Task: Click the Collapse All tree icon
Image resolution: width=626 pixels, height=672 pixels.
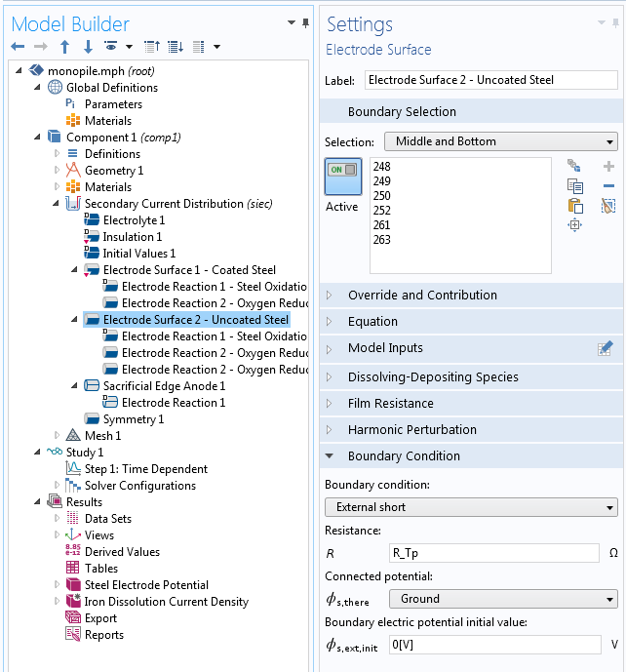Action: pos(152,47)
